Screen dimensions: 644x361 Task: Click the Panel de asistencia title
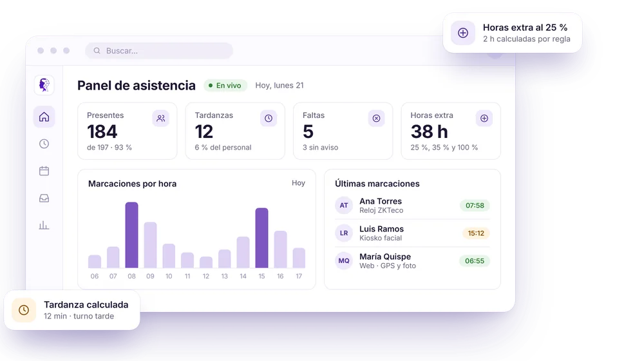pyautogui.click(x=137, y=85)
